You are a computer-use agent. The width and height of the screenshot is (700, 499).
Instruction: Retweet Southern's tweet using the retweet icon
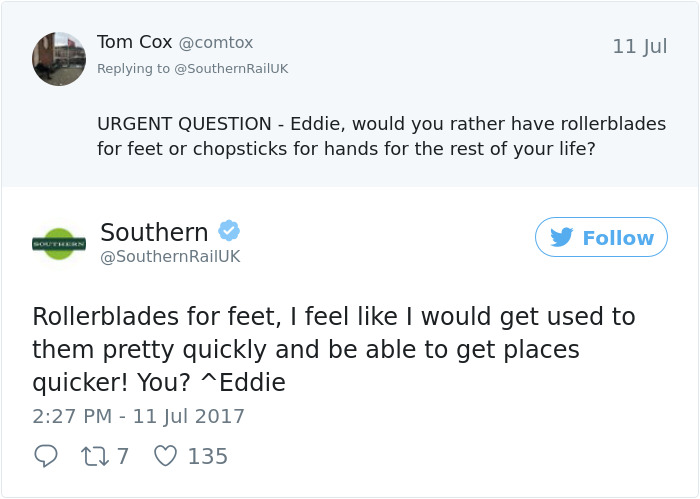pyautogui.click(x=93, y=456)
